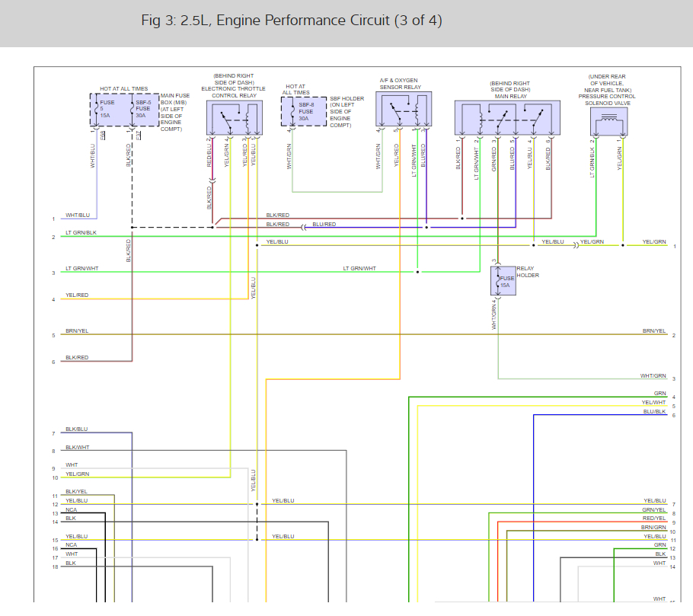Click the figure title 'Fig 3: 2.5L, Engine Performance Circuit'
The image size is (693, 616).
click(x=291, y=21)
